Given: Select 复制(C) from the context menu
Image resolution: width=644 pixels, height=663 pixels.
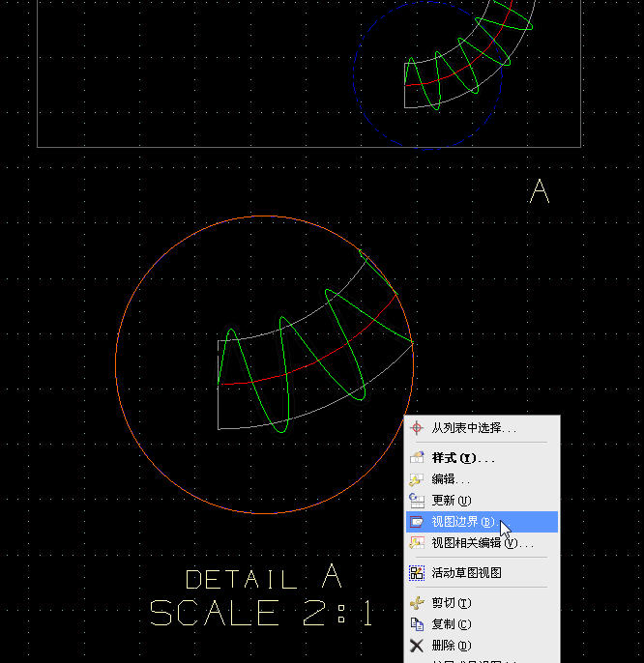Looking at the screenshot, I should click(482, 624).
